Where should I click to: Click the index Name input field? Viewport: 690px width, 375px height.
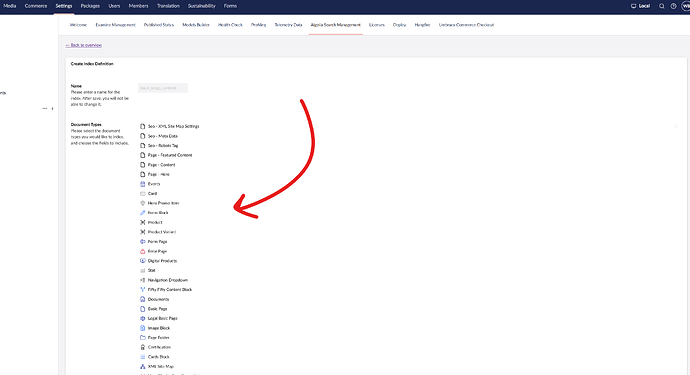(x=163, y=88)
